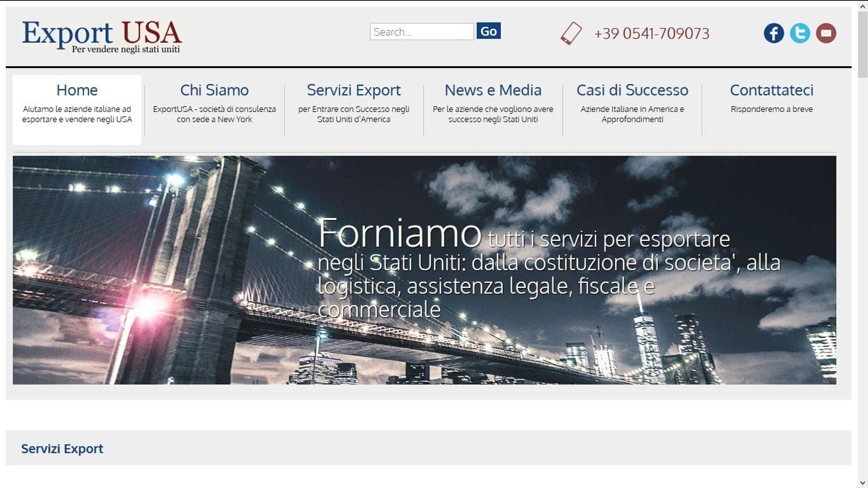Open the Twitter social icon
This screenshot has height=488, width=868.
(800, 33)
